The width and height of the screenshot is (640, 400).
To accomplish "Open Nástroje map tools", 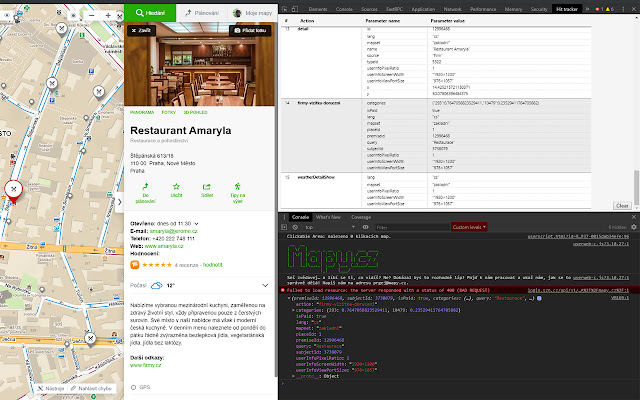I will [51, 389].
